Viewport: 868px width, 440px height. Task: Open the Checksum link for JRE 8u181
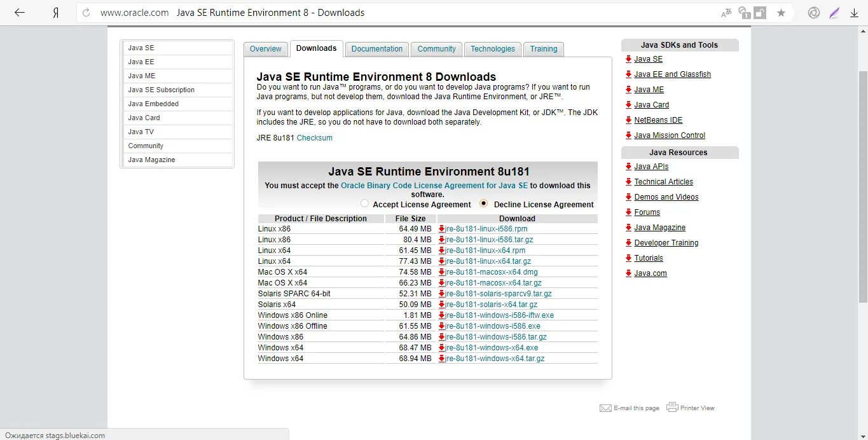[x=314, y=138]
